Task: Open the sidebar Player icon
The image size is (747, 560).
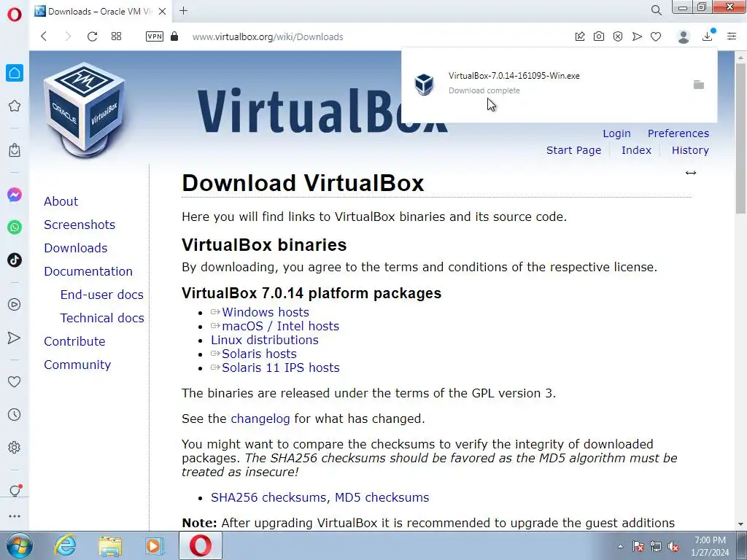Action: pyautogui.click(x=15, y=304)
